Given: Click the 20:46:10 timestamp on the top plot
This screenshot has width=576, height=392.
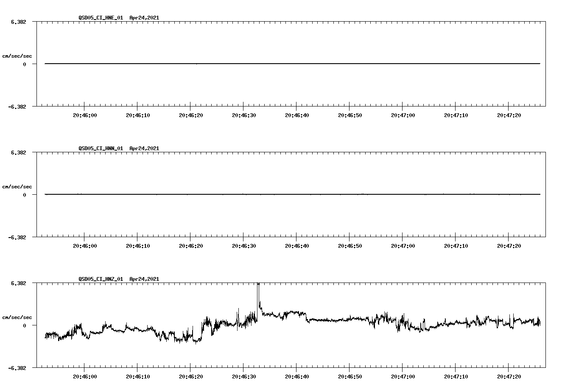Looking at the screenshot, I should tap(137, 115).
